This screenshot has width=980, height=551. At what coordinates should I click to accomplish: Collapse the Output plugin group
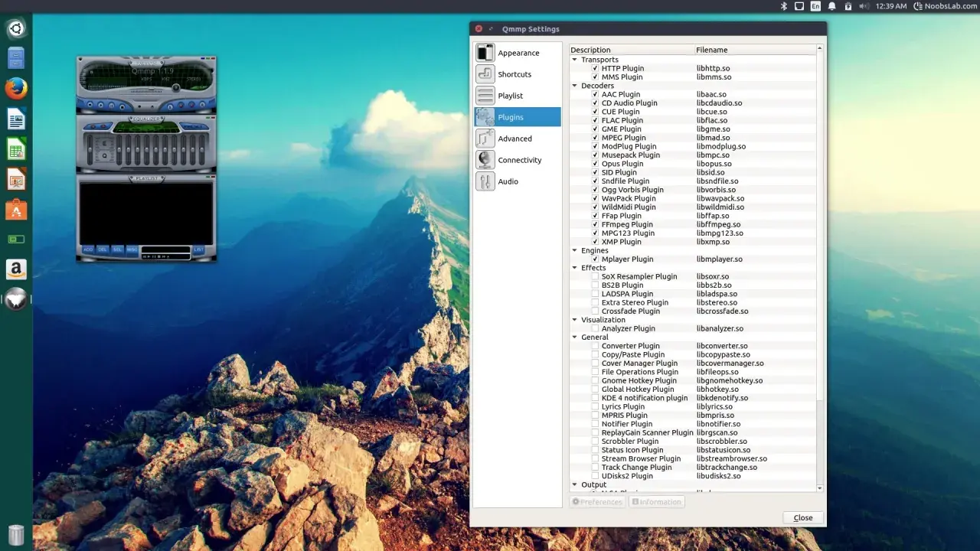tap(574, 484)
